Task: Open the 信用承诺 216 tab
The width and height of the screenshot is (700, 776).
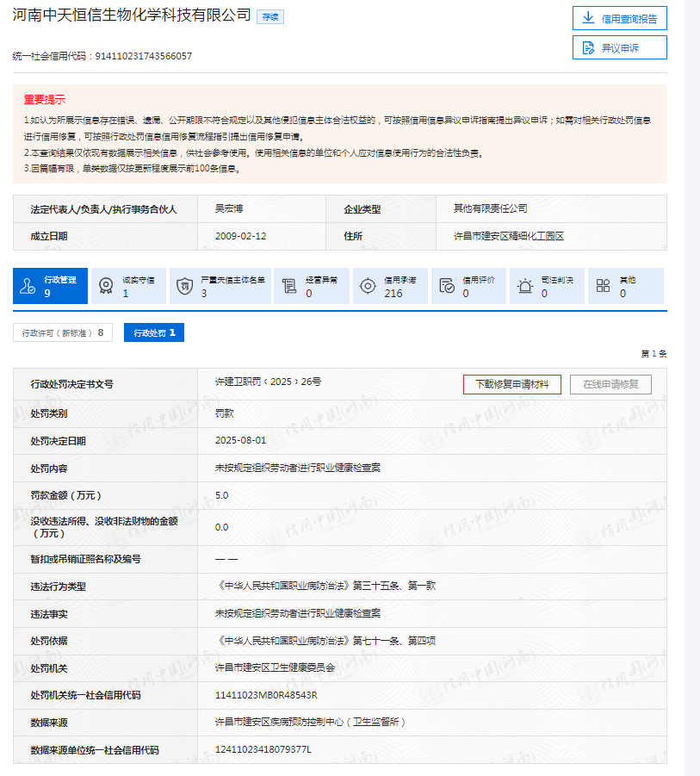Action: (x=391, y=286)
